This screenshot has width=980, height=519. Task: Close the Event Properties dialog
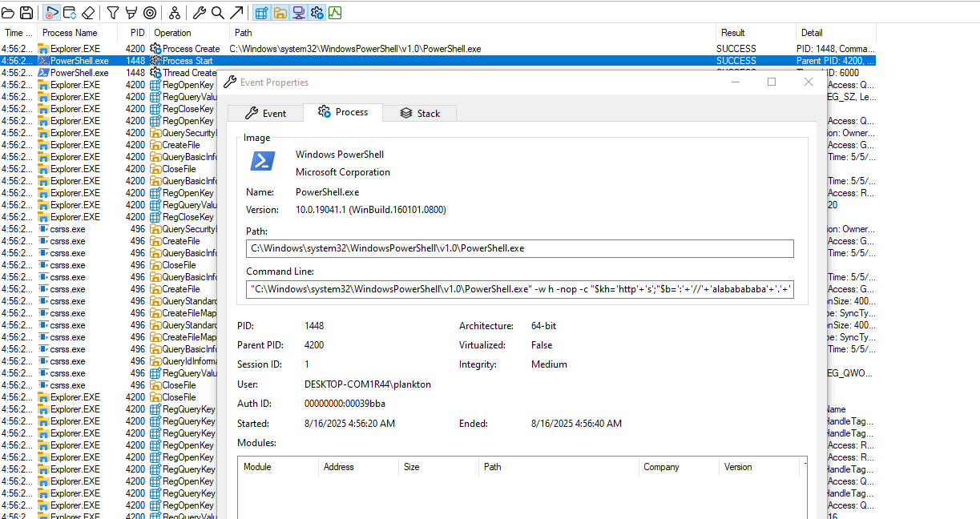click(x=808, y=82)
